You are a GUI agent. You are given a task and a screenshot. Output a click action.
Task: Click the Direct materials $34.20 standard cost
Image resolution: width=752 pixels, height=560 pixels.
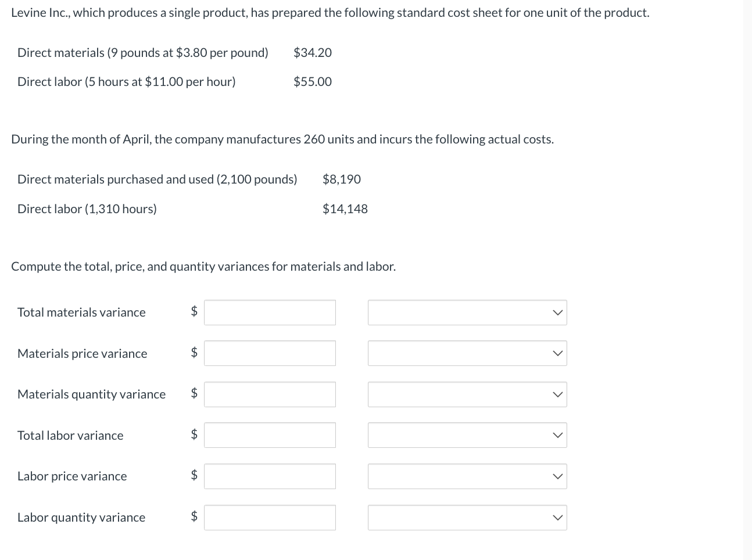coord(313,53)
